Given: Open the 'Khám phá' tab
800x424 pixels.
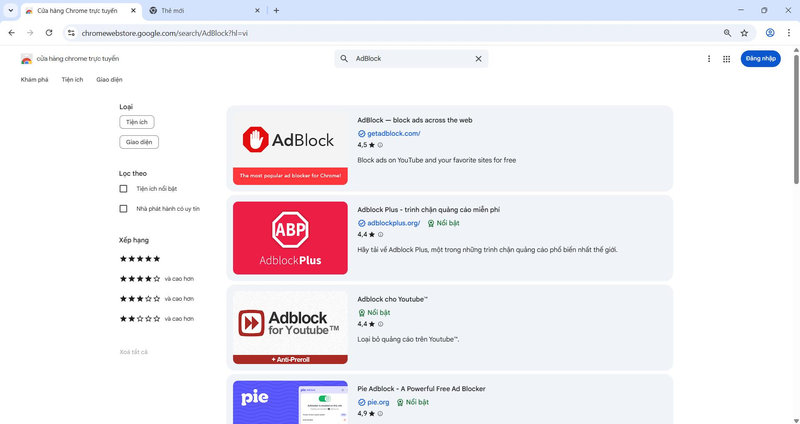Looking at the screenshot, I should 35,80.
